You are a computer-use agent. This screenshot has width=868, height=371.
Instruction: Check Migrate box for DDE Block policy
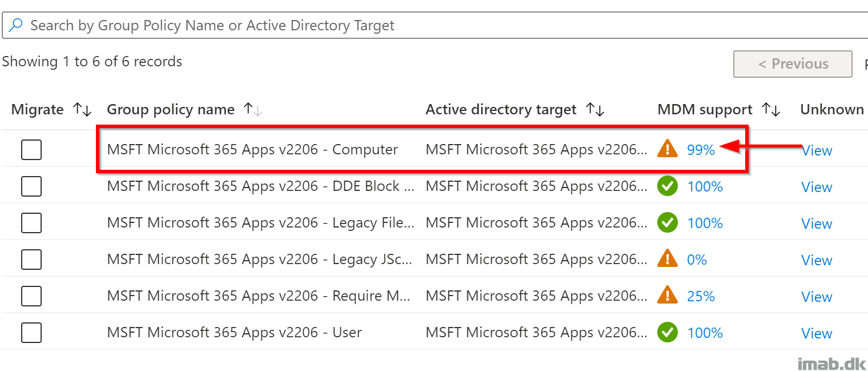click(x=31, y=186)
